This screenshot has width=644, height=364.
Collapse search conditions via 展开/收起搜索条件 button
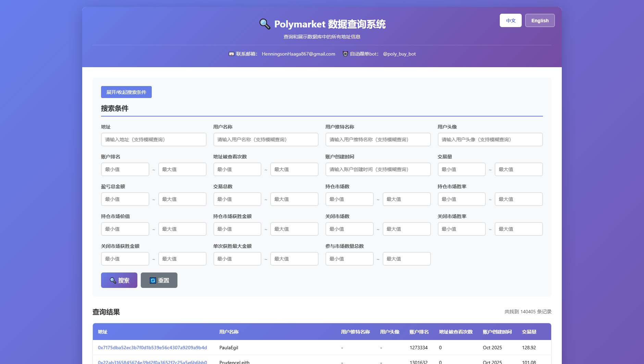(x=126, y=92)
